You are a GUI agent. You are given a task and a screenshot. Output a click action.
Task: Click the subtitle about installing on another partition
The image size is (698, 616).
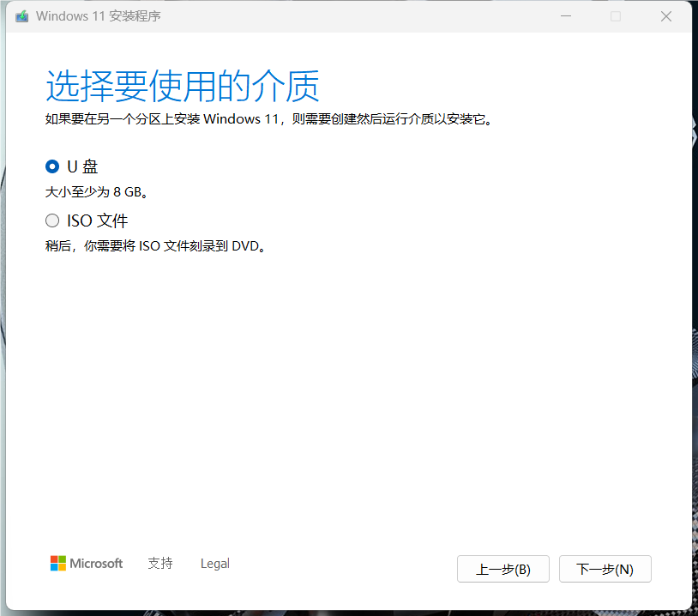tap(269, 119)
